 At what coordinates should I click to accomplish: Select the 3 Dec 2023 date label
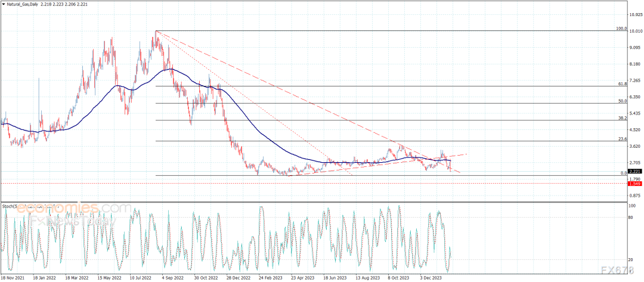pos(430,278)
